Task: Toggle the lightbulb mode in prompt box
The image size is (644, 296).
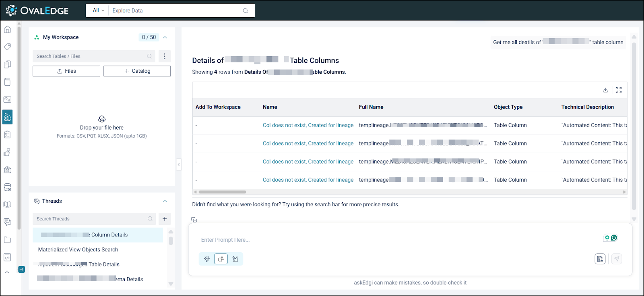Action: [x=207, y=259]
